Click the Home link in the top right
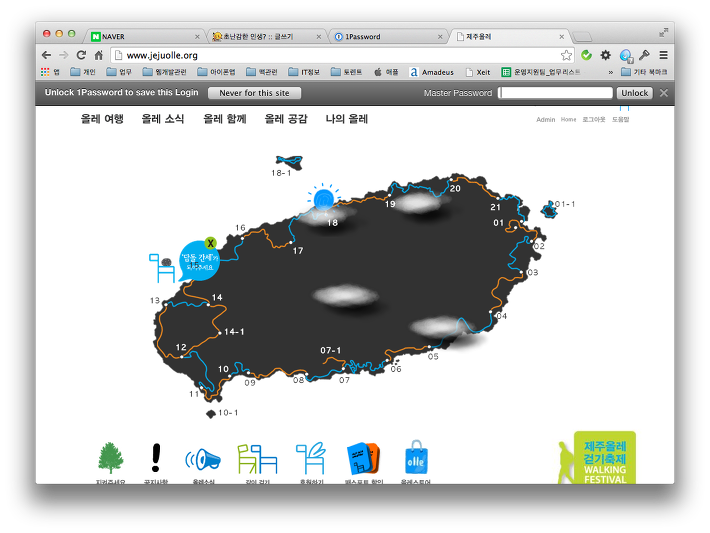Viewport: 710px width, 533px height. (x=568, y=120)
